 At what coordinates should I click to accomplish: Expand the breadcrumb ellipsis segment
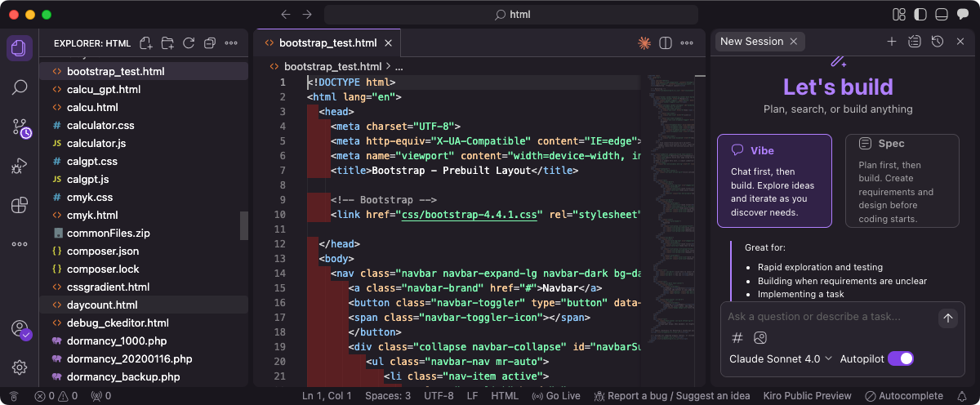coord(399,67)
